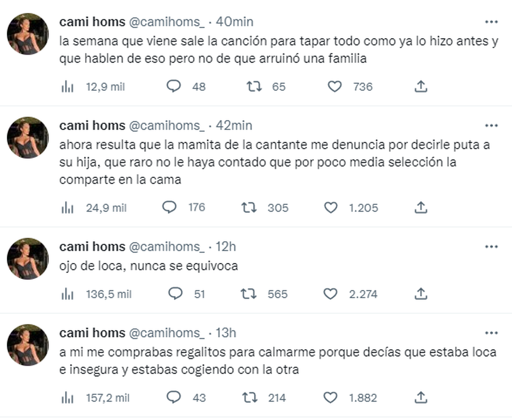Open cami homs avatar on first tweet
512x420 pixels.
point(28,34)
